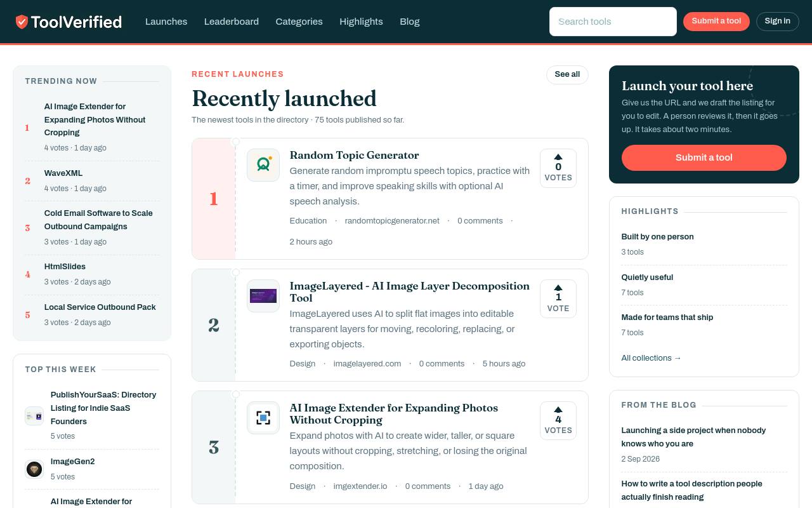Open the Random Topic Generator logo icon
This screenshot has height=508, width=812.
(x=263, y=165)
